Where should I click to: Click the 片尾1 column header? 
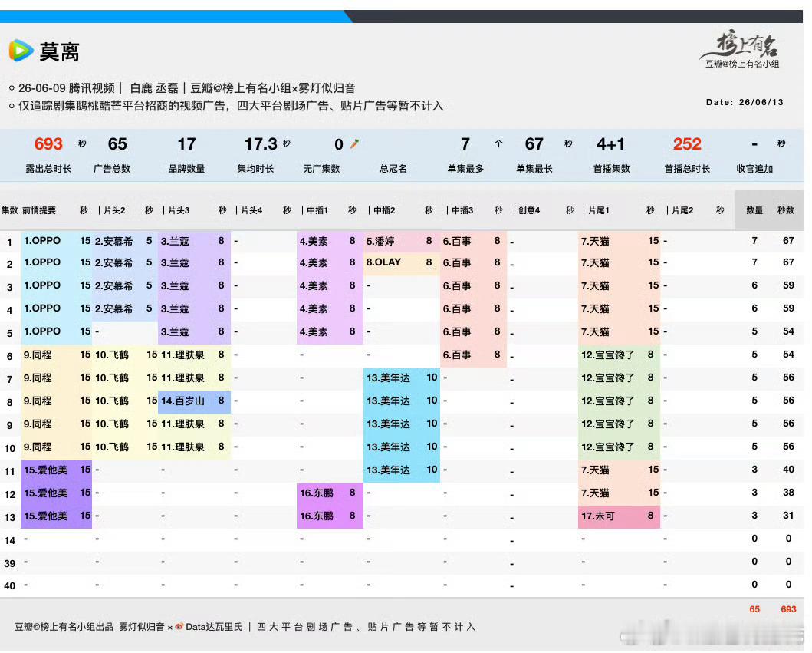click(599, 210)
